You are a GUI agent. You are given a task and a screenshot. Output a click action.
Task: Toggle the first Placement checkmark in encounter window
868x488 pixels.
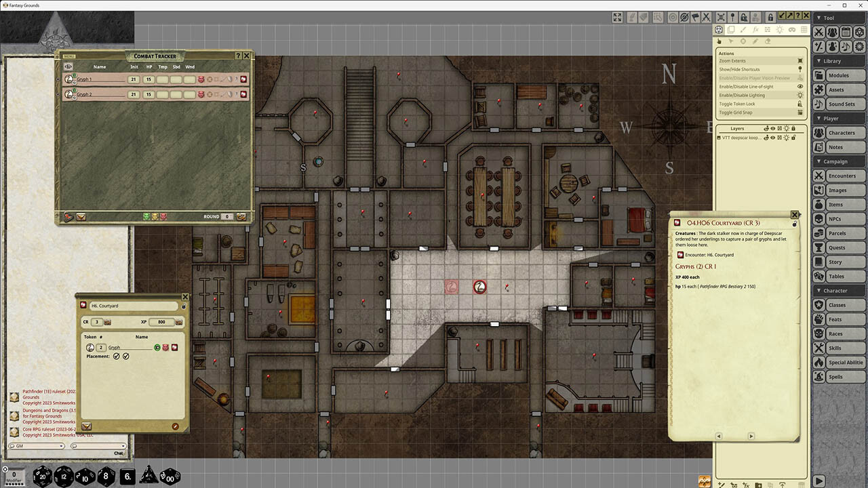tap(117, 356)
